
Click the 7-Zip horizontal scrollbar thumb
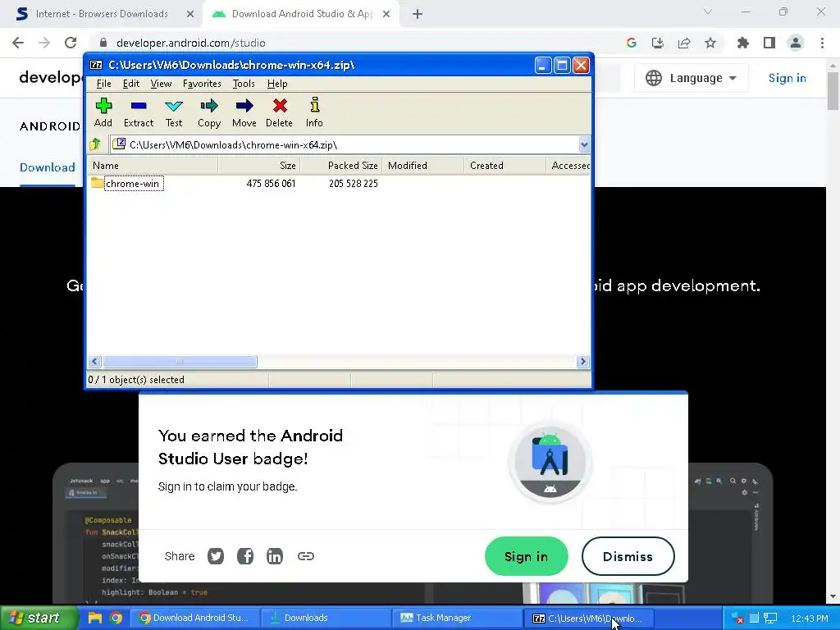click(x=180, y=362)
